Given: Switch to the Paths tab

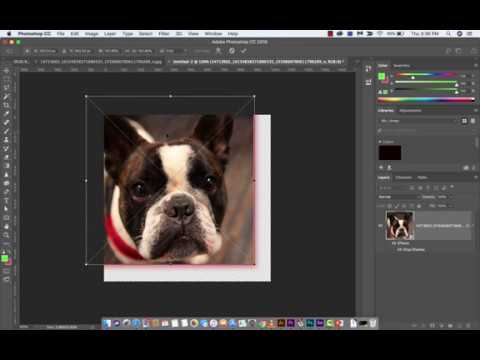Looking at the screenshot, I should [422, 178].
